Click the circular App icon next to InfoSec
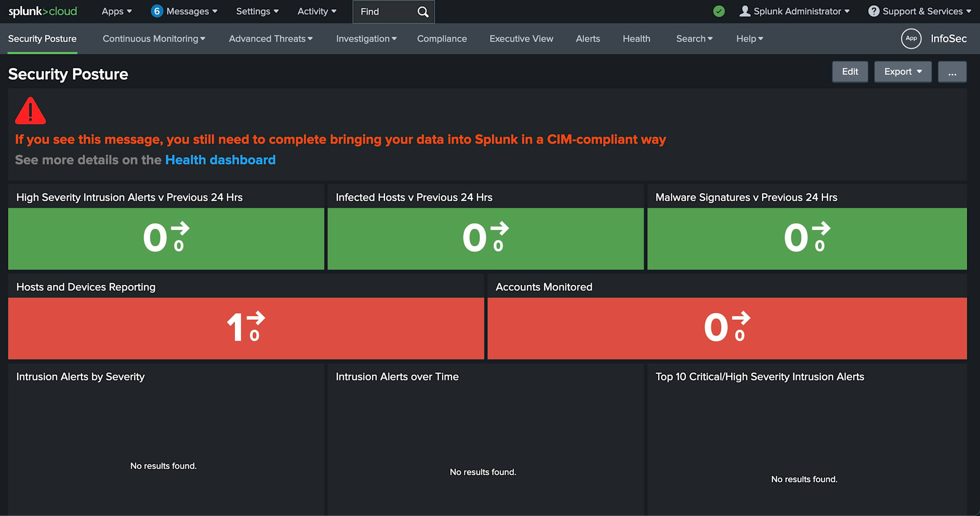980x516 pixels. tap(911, 38)
